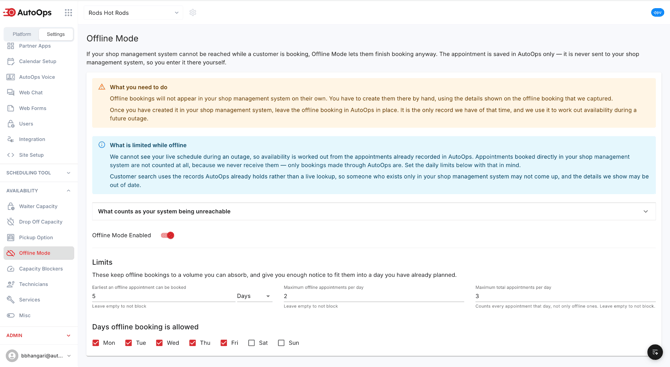Click the What you need to do title
The width and height of the screenshot is (670, 367).
(x=138, y=87)
